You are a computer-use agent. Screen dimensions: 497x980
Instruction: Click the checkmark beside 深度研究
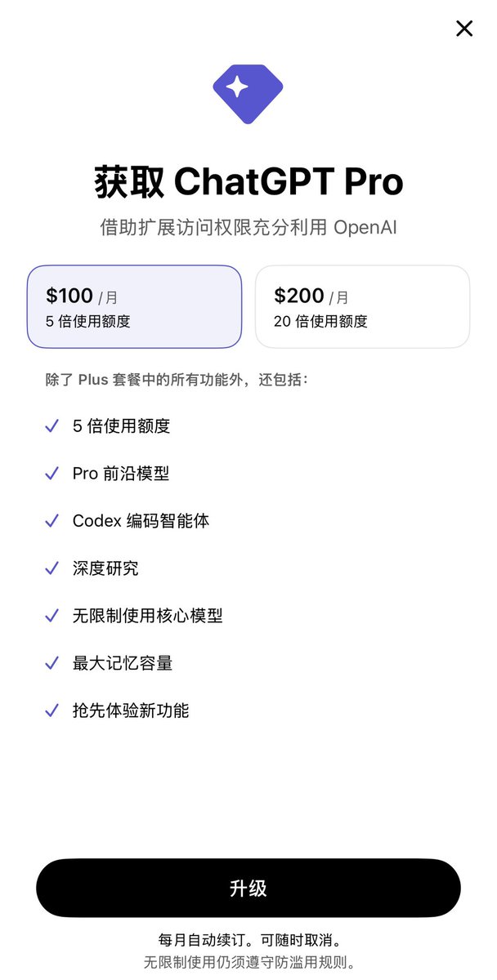pos(52,568)
